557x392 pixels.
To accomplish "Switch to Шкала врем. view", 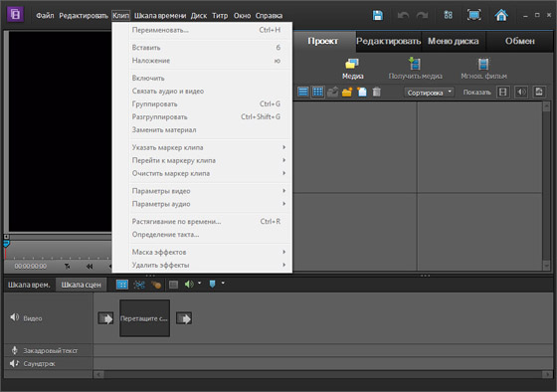I will pyautogui.click(x=29, y=285).
